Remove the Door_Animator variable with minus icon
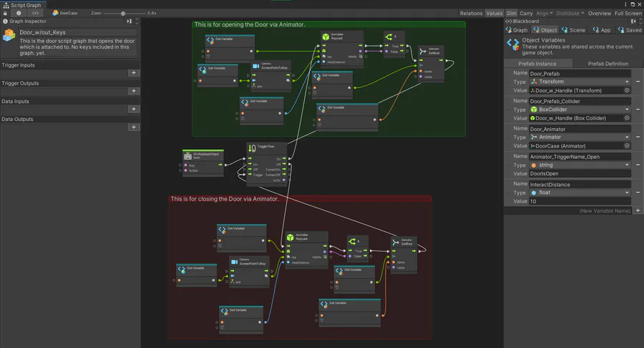The image size is (644, 348). click(x=638, y=137)
